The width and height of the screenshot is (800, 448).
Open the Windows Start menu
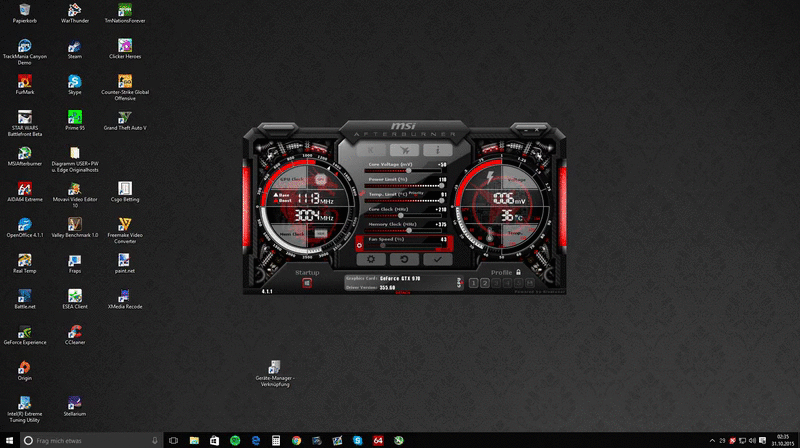tap(9, 440)
